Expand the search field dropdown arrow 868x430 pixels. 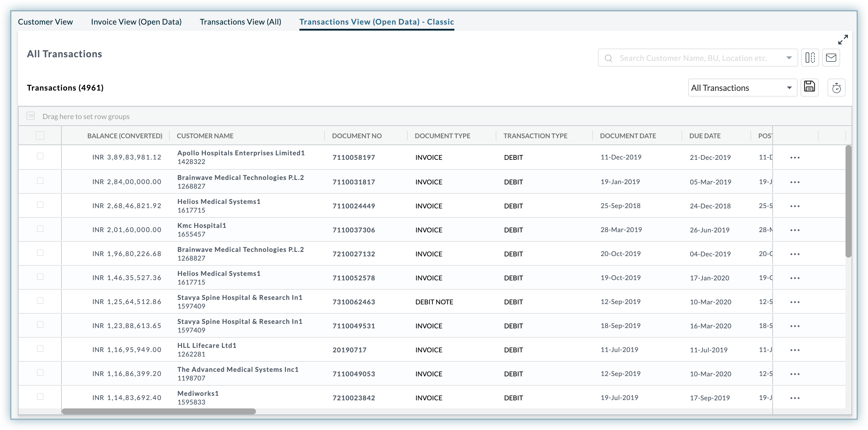point(789,58)
